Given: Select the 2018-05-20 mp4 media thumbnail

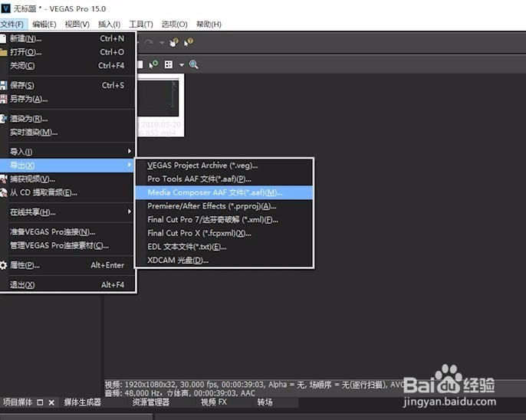Looking at the screenshot, I should tap(160, 105).
